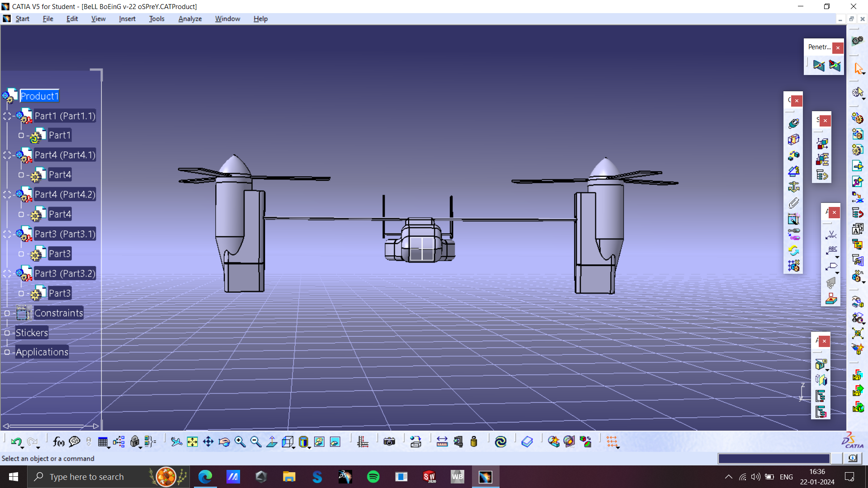868x488 pixels.
Task: Click the Zoom Out magnifier icon
Action: tap(255, 441)
